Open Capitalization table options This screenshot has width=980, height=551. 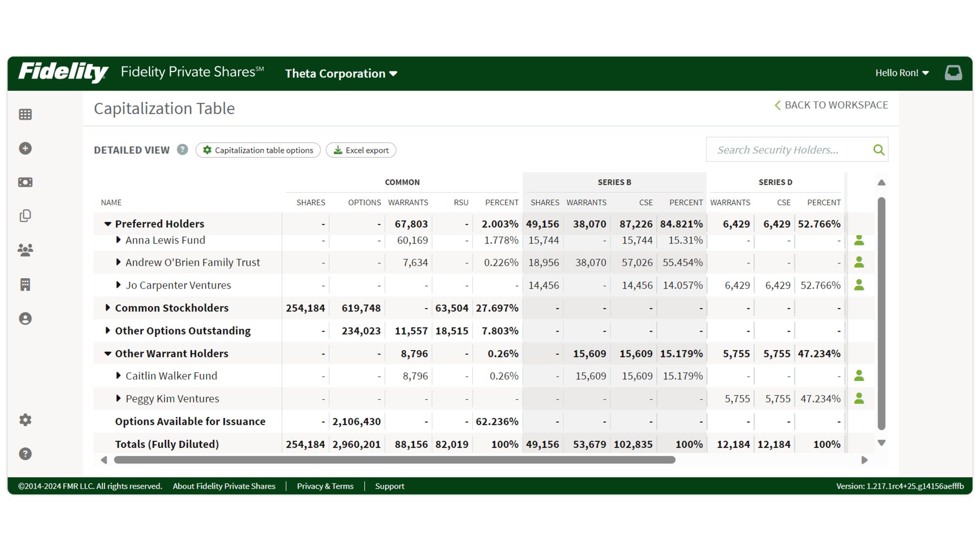pos(258,150)
